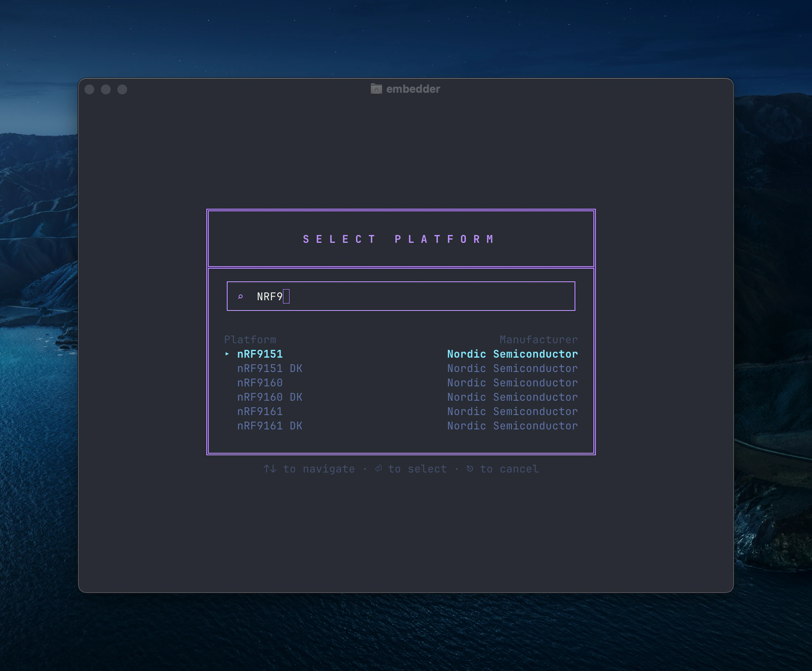812x671 pixels.
Task: Choose the nRF9161 DK platform
Action: (269, 426)
